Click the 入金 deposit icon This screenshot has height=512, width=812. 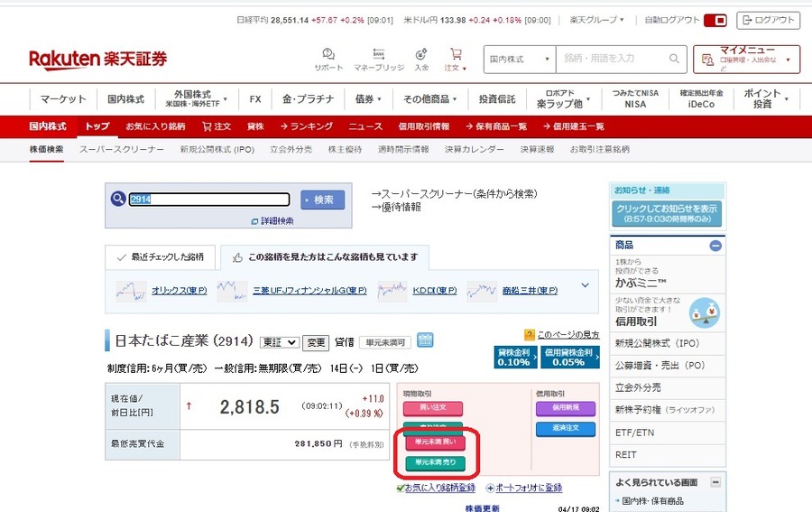(421, 59)
